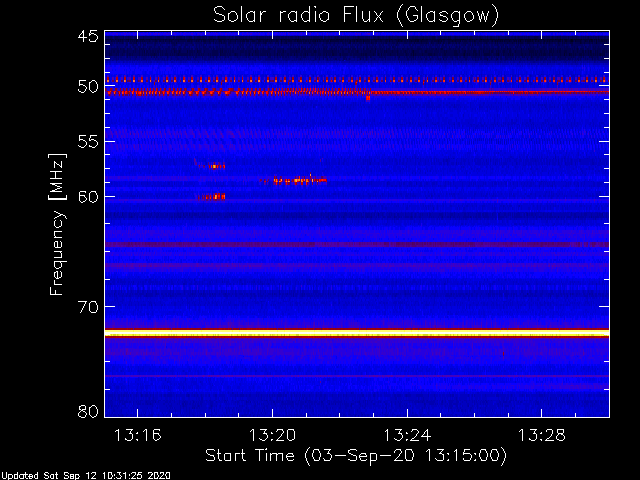Click the 50 frequency tick label
The image size is (640, 480).
[x=88, y=87]
